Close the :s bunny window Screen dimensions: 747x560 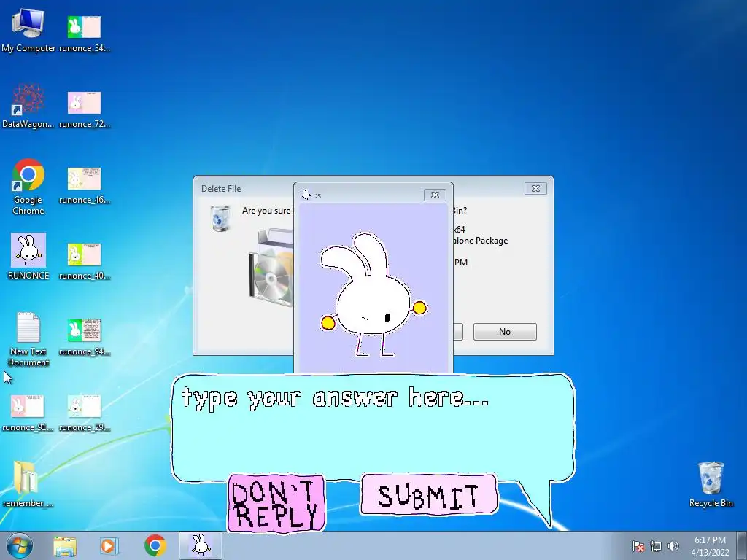[435, 195]
